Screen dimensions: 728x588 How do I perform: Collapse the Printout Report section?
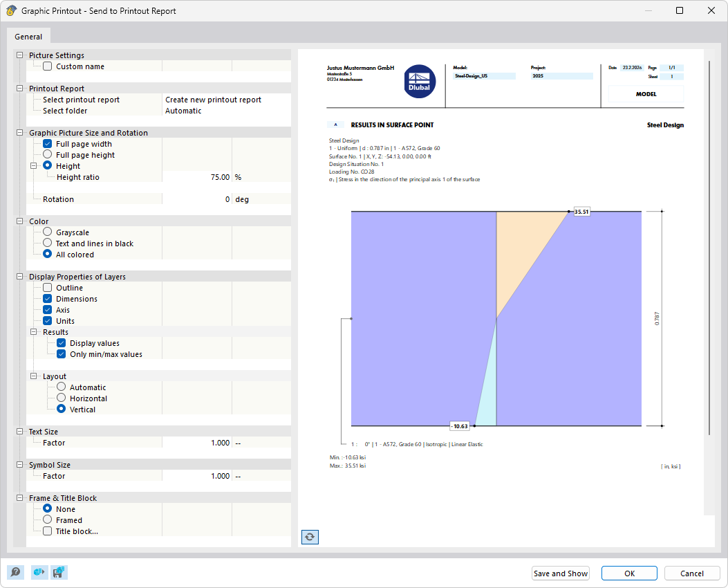point(19,89)
